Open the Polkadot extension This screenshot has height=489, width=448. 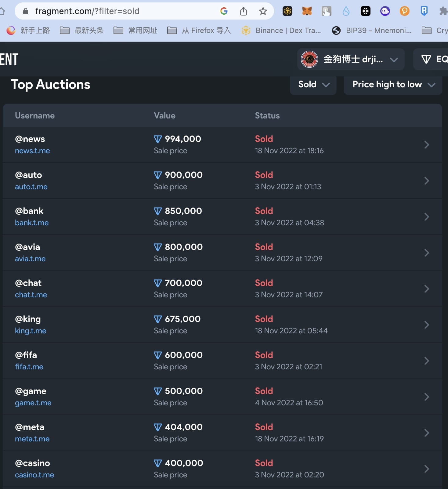tap(404, 11)
